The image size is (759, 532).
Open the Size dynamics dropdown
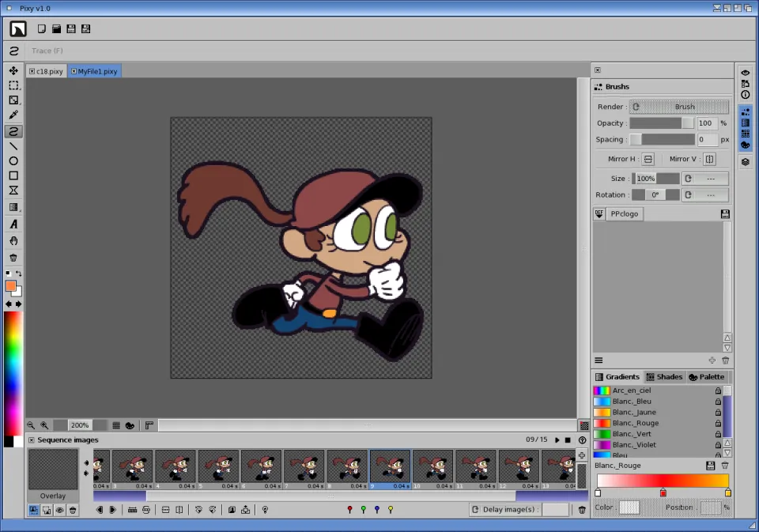coord(704,179)
